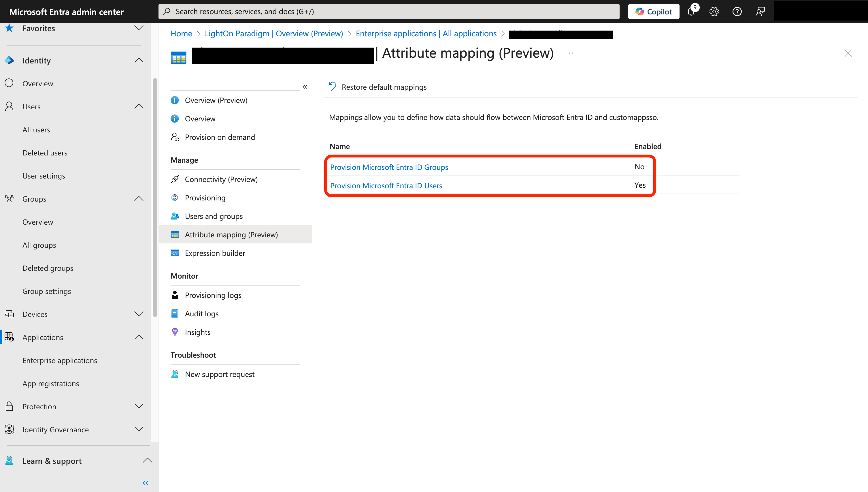
Task: Expand the Favorites section
Action: [139, 28]
